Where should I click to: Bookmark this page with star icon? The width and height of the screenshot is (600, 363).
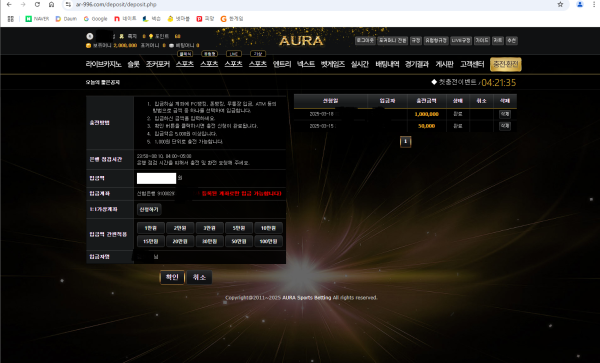coord(560,5)
